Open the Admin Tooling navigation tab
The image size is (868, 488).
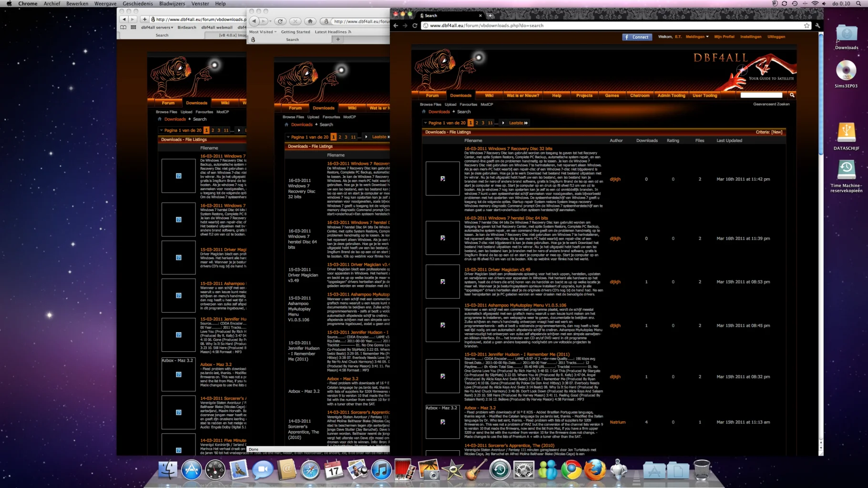[671, 95]
